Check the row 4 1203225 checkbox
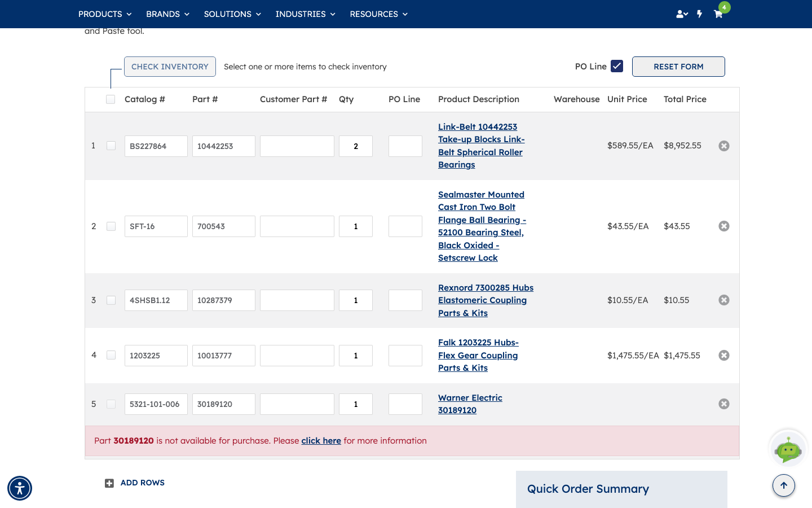Viewport: 812px width, 508px height. click(111, 356)
